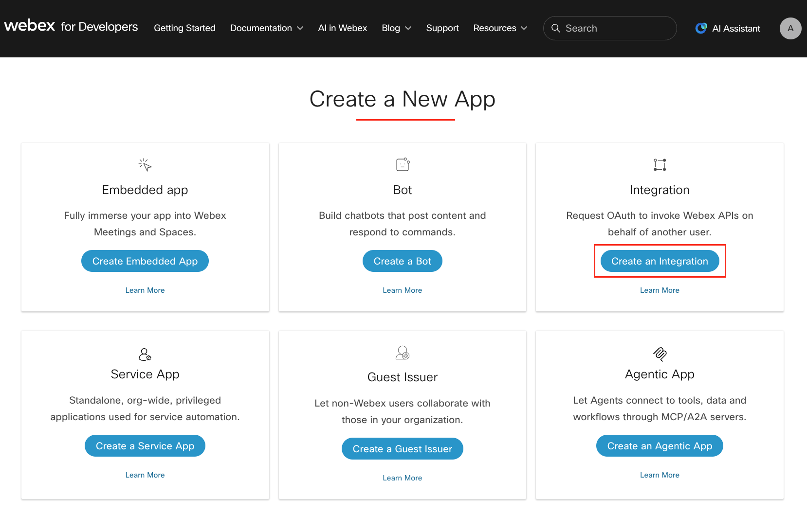Expand the Blog dropdown menu
This screenshot has width=807, height=532.
pyautogui.click(x=397, y=28)
